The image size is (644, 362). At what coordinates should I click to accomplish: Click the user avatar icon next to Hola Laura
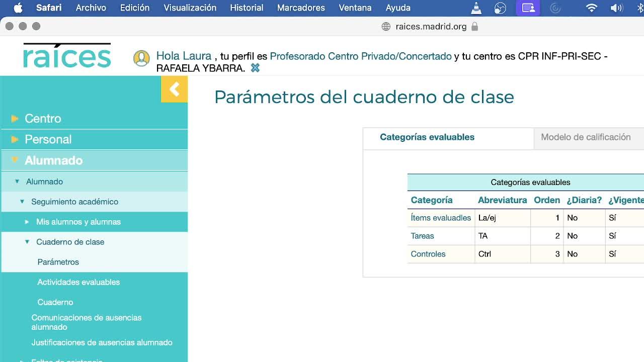pos(141,58)
